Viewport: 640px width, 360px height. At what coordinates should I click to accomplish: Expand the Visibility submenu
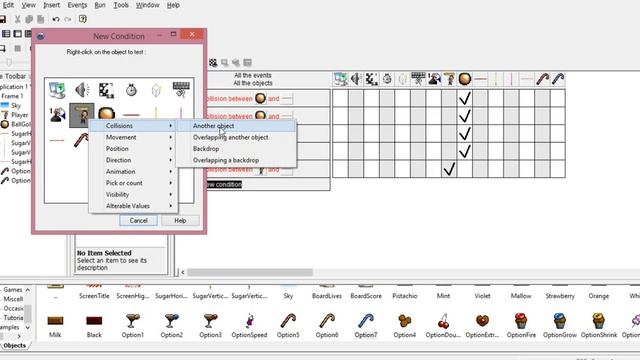pos(133,195)
